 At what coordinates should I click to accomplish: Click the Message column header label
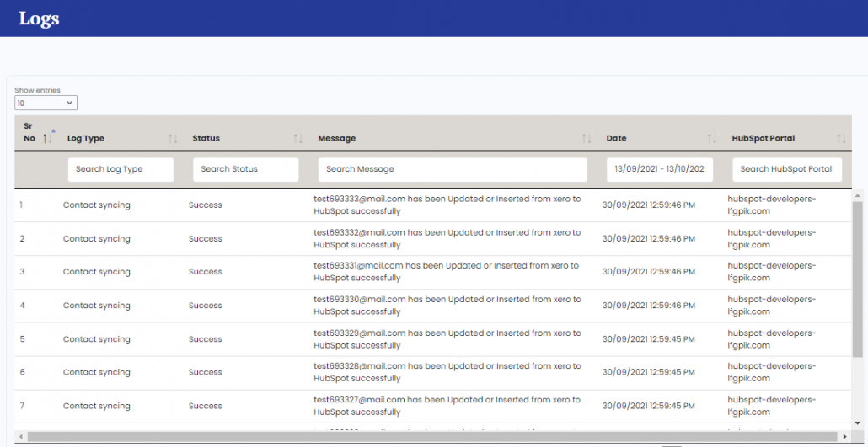(336, 138)
